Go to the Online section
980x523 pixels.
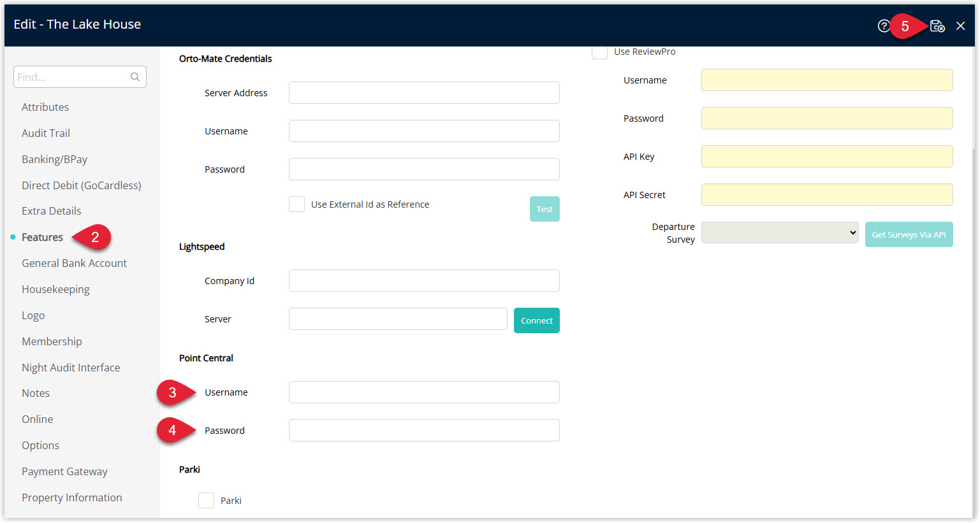(38, 419)
